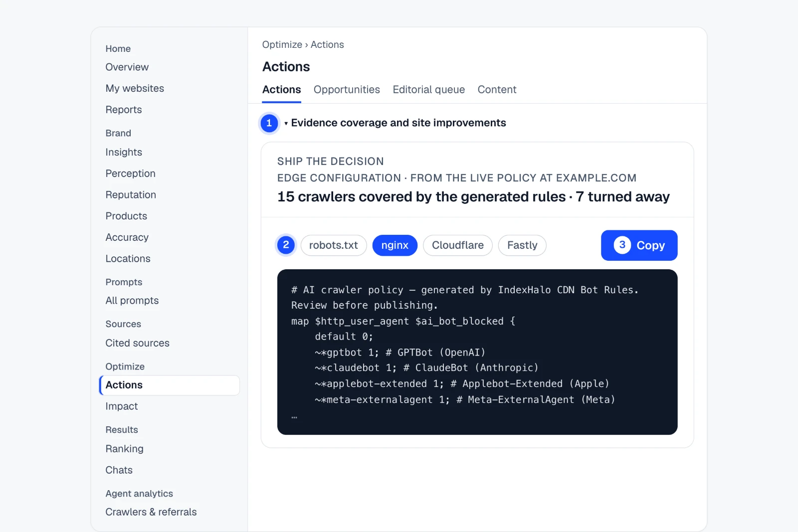The image size is (798, 532).
Task: Click the 'SHIP THE DECISION' label
Action: click(x=330, y=162)
